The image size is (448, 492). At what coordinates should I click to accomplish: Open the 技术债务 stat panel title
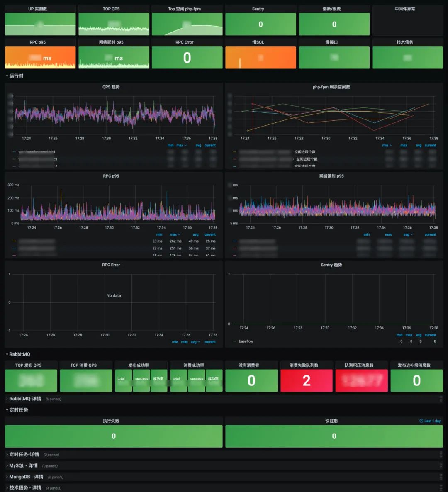tap(405, 42)
